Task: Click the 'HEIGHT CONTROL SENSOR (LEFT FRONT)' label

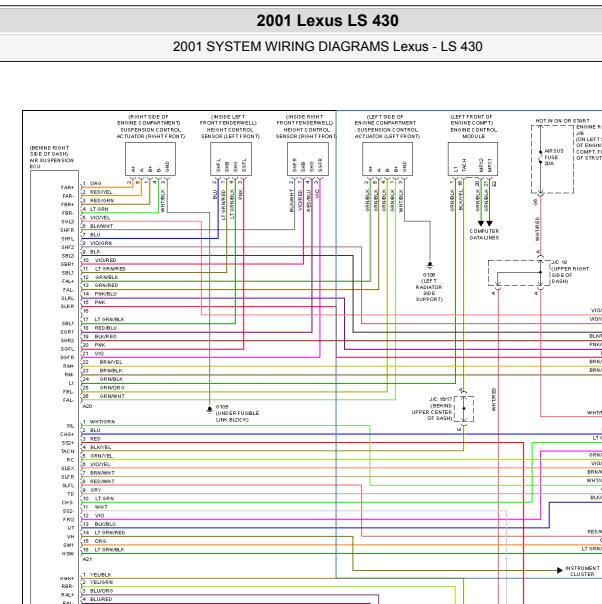Action: point(230,133)
